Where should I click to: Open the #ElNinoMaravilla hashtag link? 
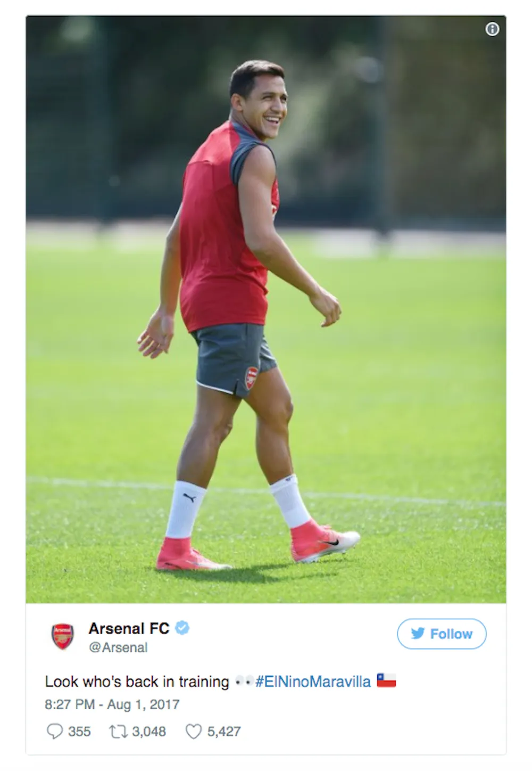point(313,682)
